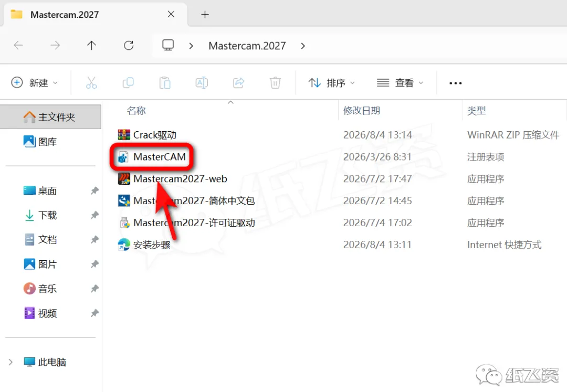Click the Cut scissors icon

click(x=91, y=83)
